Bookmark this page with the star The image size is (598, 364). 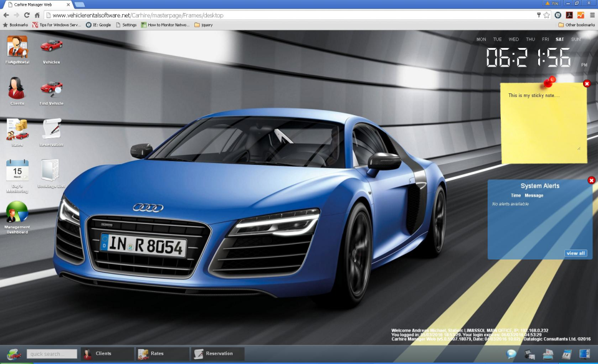coord(546,15)
